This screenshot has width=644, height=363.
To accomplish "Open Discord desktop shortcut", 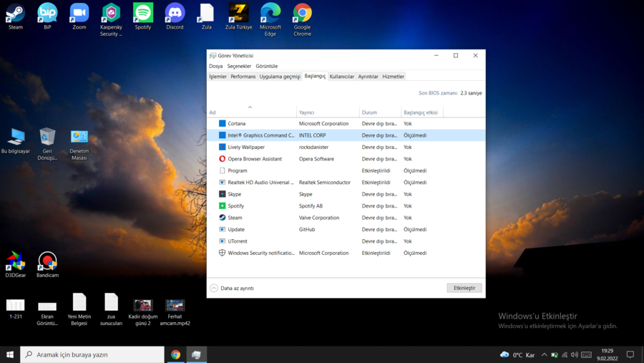I will click(175, 16).
